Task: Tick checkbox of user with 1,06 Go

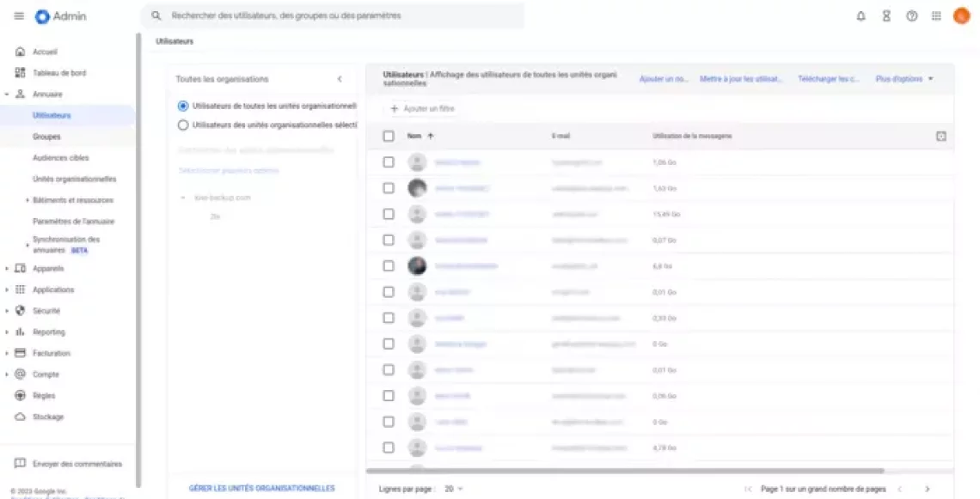Action: 389,161
